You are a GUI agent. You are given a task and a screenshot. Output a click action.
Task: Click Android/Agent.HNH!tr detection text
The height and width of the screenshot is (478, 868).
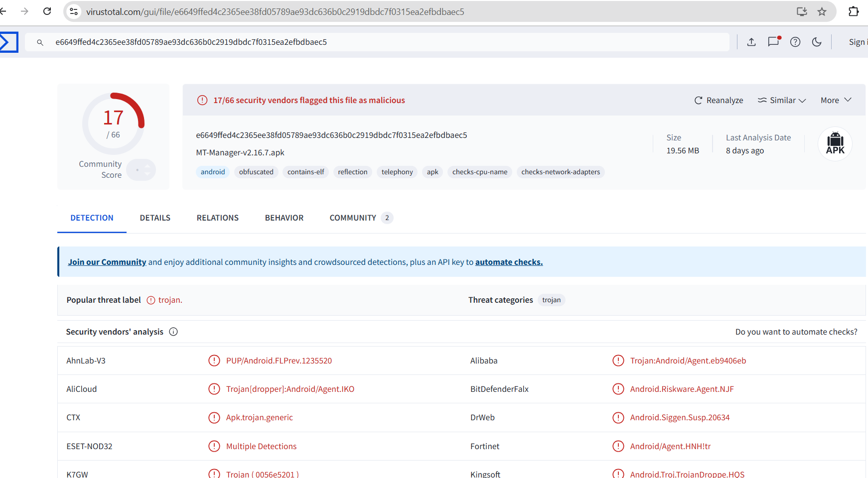click(x=670, y=446)
